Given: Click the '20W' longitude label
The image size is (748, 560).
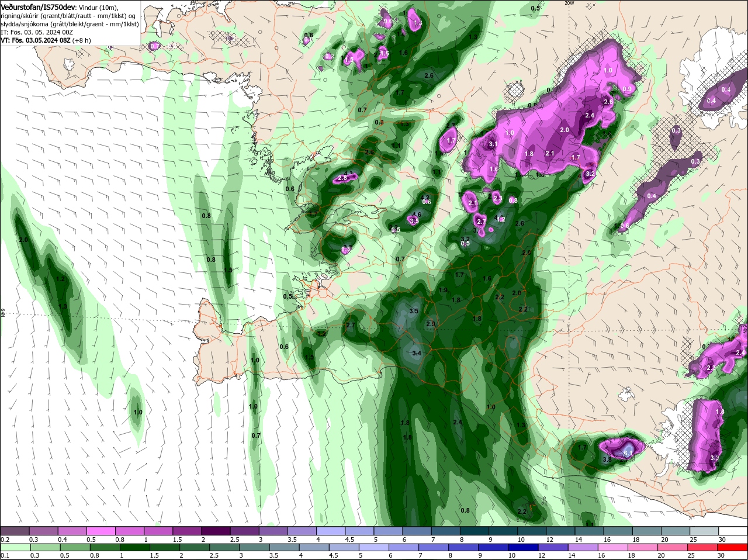Looking at the screenshot, I should point(569,3).
